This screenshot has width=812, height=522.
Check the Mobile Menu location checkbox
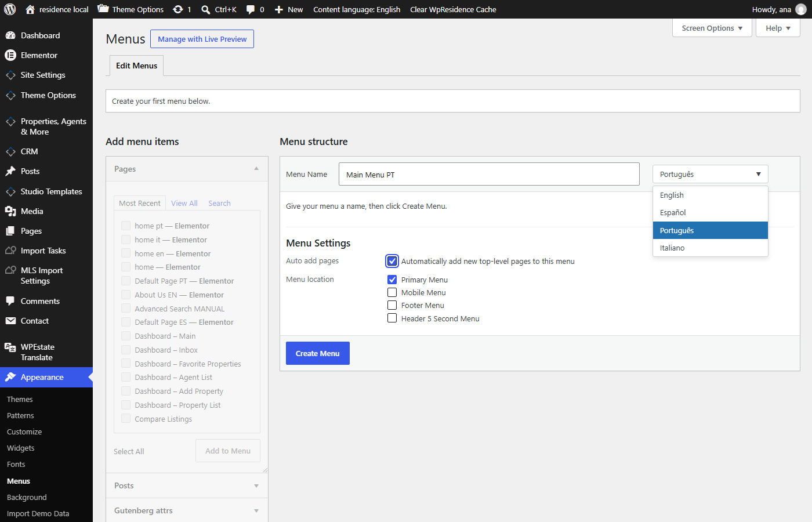pos(392,292)
